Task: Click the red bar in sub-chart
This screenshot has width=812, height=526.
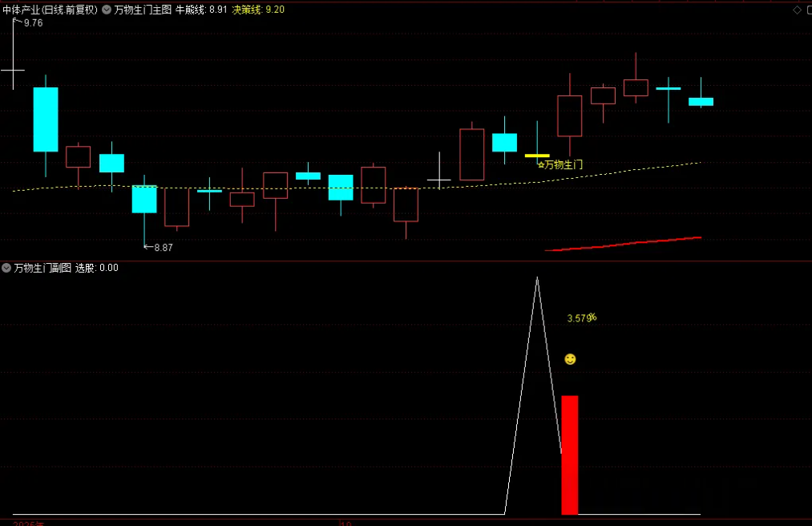Action: click(x=569, y=454)
